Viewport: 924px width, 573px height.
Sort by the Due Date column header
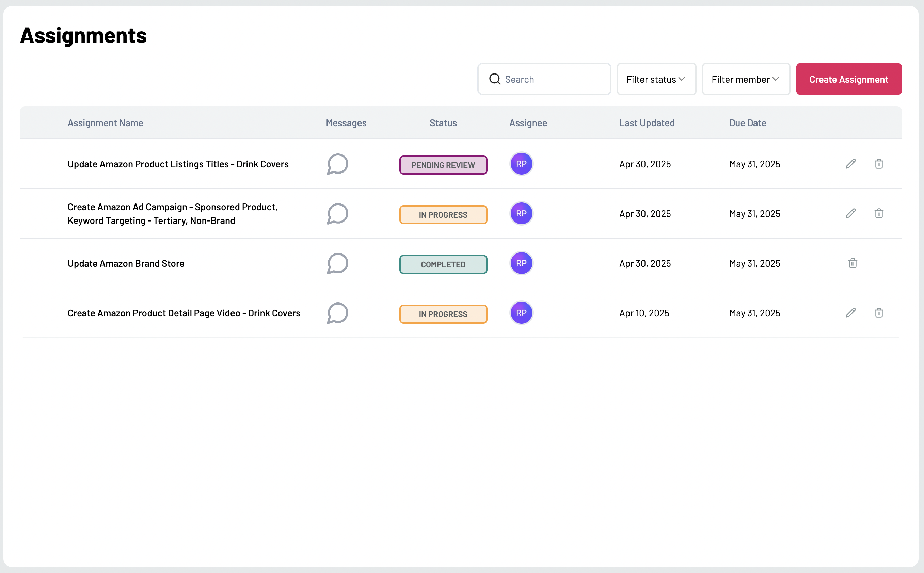pos(747,122)
